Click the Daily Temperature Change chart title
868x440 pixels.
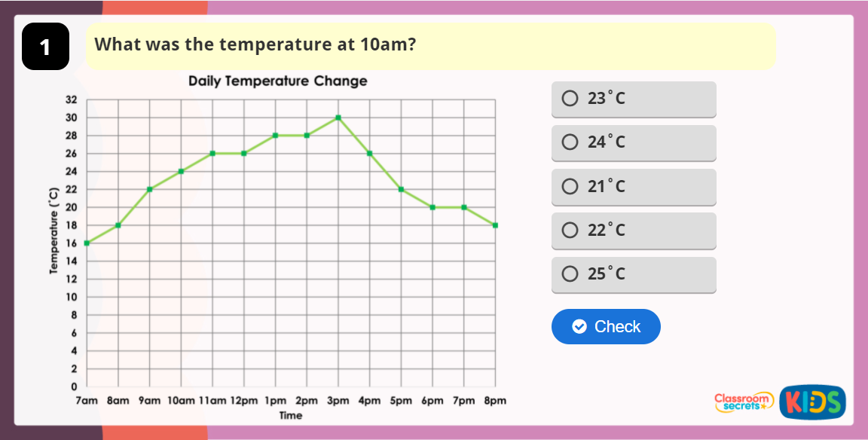click(278, 81)
